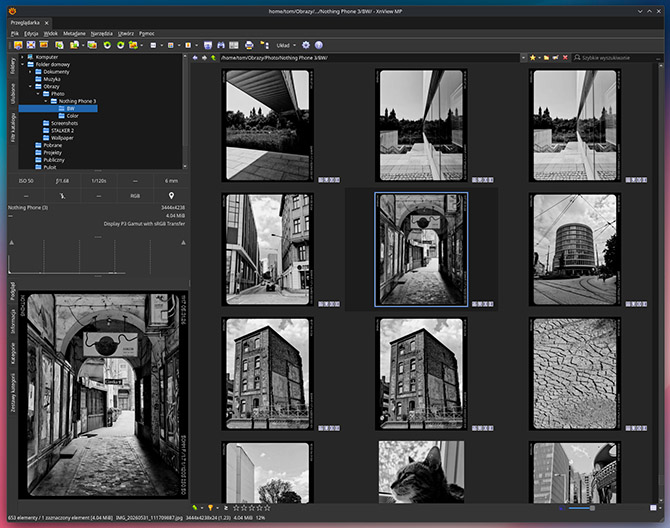Click the Open file toolbar icon
670x528 pixels.
(x=18, y=45)
